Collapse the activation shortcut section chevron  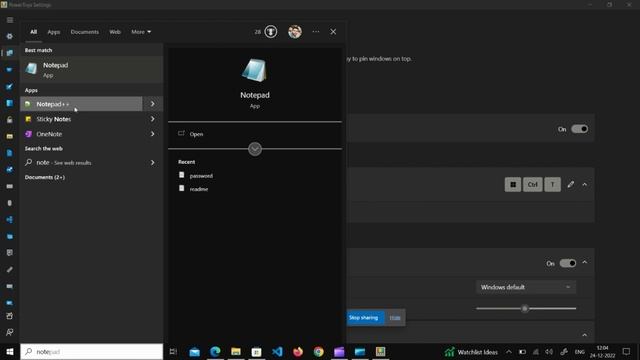(584, 184)
